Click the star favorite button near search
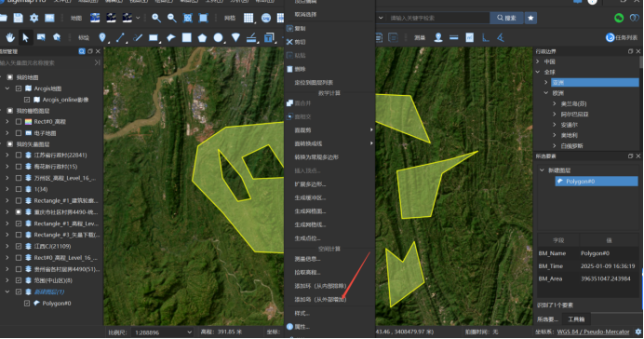This screenshot has height=339, width=644. point(530,18)
